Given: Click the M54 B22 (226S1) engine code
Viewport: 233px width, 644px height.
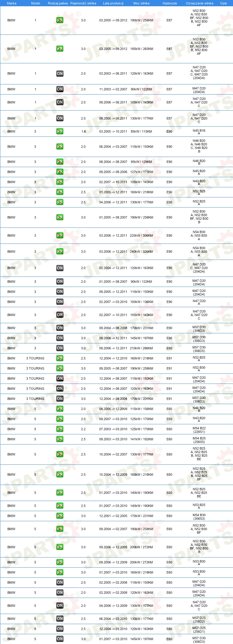Looking at the screenshot, I should pyautogui.click(x=199, y=430).
